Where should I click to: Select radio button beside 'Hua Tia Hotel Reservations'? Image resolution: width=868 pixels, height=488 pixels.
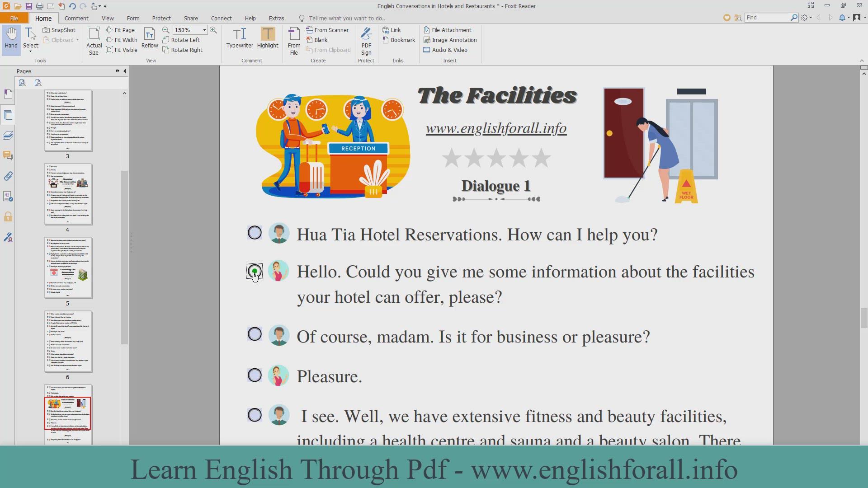point(255,233)
